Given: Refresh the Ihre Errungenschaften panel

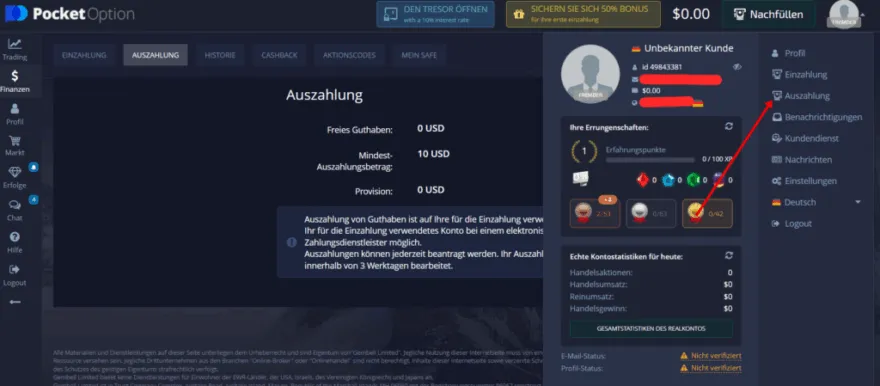Looking at the screenshot, I should 728,127.
